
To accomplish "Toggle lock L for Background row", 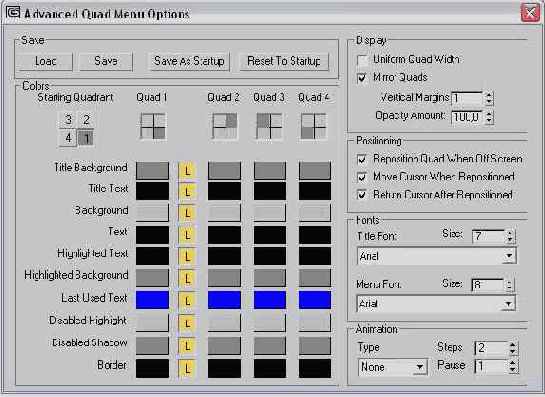I will (x=187, y=213).
